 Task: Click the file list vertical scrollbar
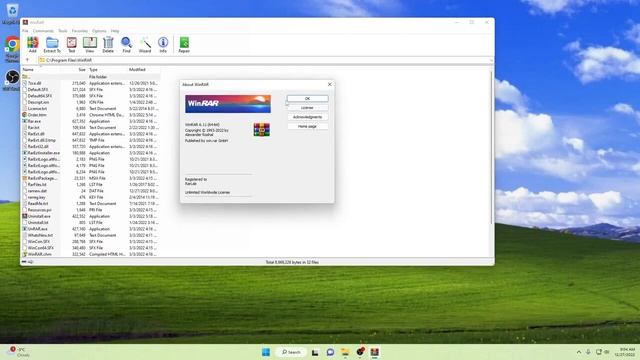tap(491, 148)
